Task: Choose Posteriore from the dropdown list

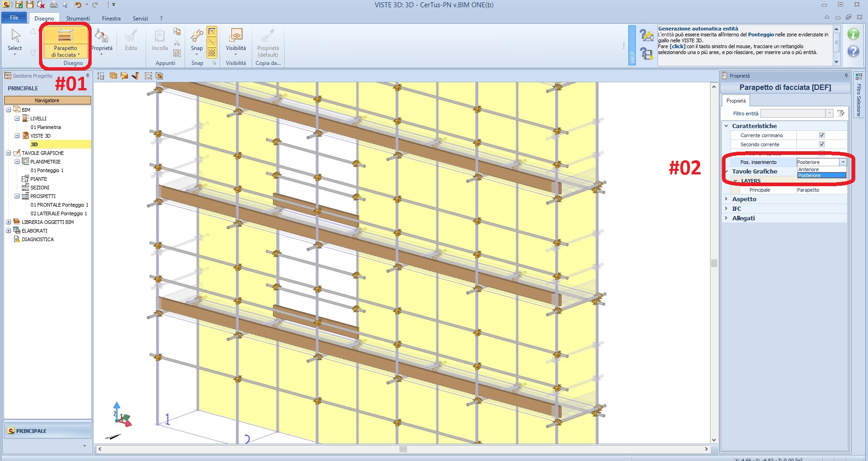Action: click(822, 175)
